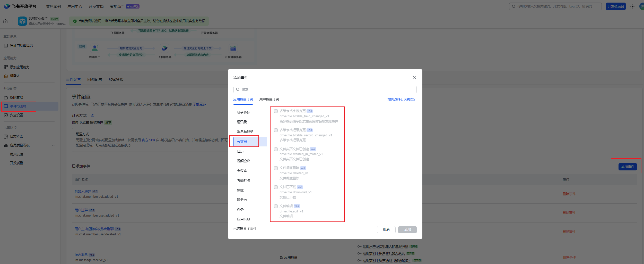Screen dimensions: 644x264
Task: Click the edit pencil next to 订阅方式
Action: point(92,115)
